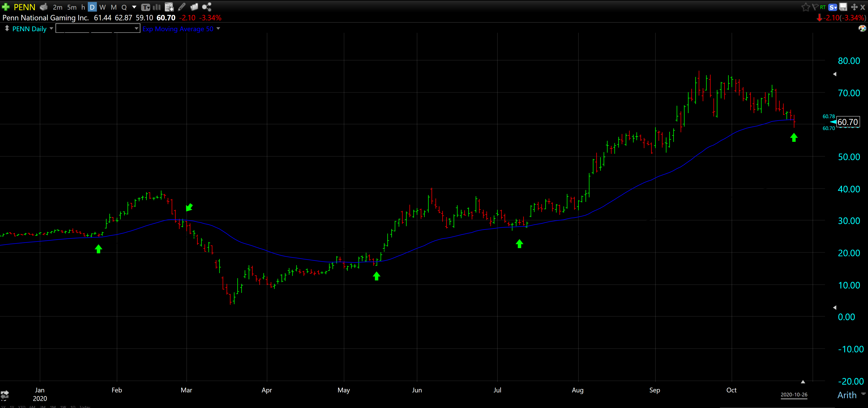This screenshot has width=868, height=408.
Task: Click the save chart floppy icon
Action: click(x=843, y=7)
